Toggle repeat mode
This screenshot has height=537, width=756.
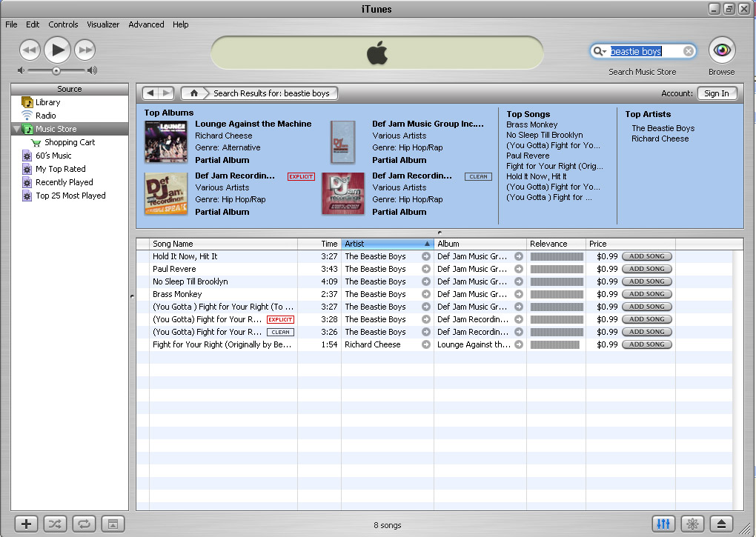(x=84, y=524)
